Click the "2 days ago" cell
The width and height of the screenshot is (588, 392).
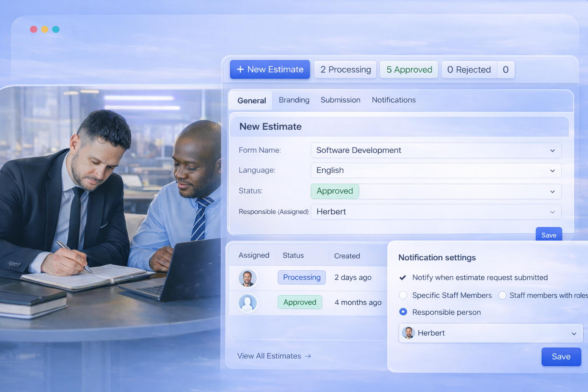353,278
